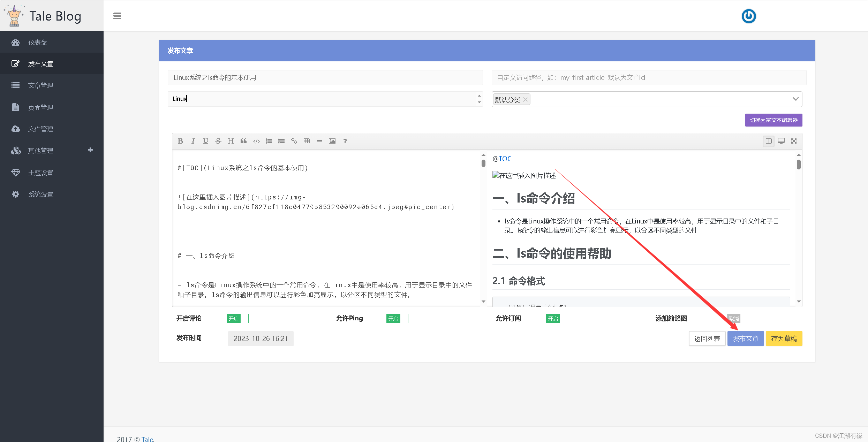Collapse sidebar with hamburger icon
The image size is (868, 442).
click(117, 16)
